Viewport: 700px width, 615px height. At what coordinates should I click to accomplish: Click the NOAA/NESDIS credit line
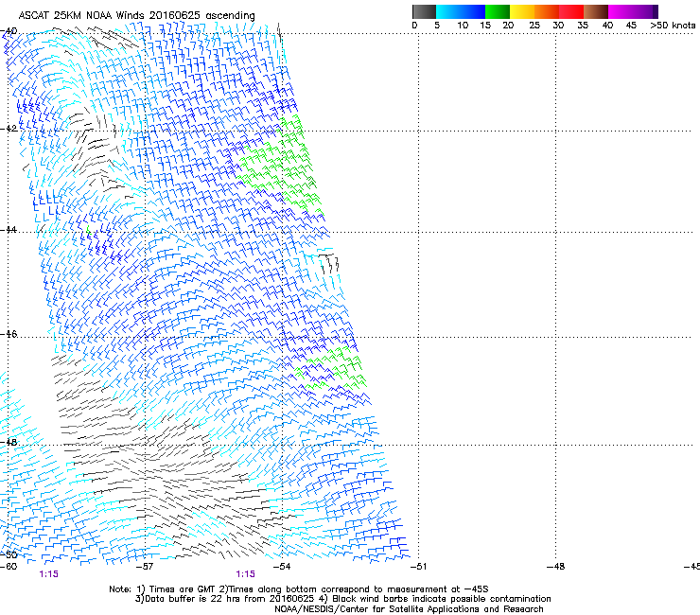409,609
